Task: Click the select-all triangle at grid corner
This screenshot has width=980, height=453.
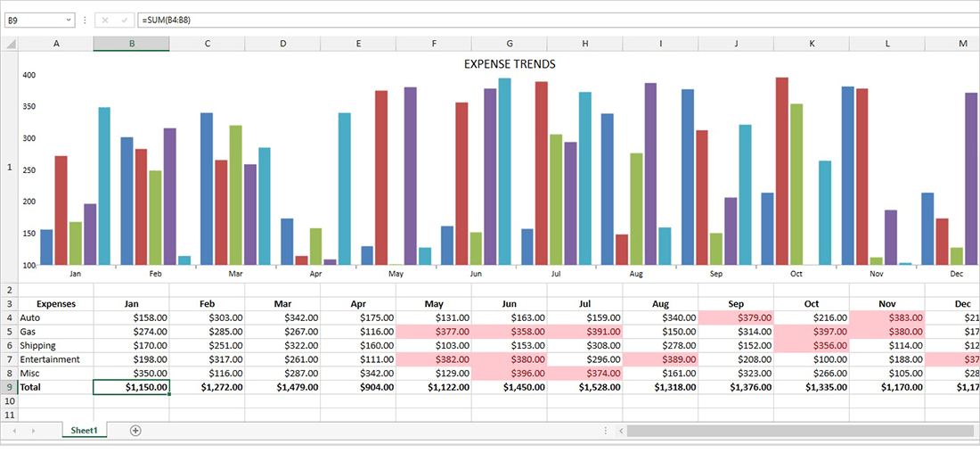Action: [11, 44]
